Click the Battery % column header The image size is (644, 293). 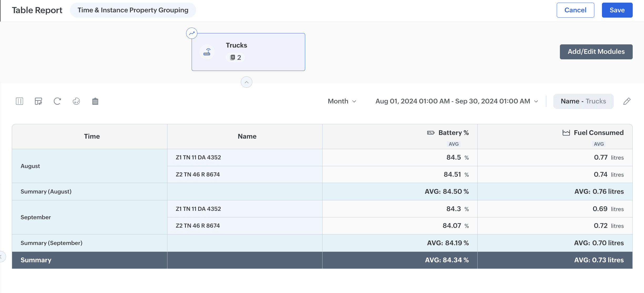coord(453,133)
